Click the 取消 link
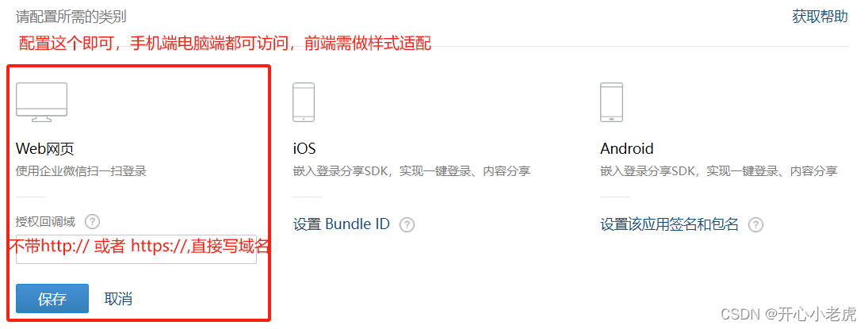The width and height of the screenshot is (868, 329). pyautogui.click(x=118, y=299)
